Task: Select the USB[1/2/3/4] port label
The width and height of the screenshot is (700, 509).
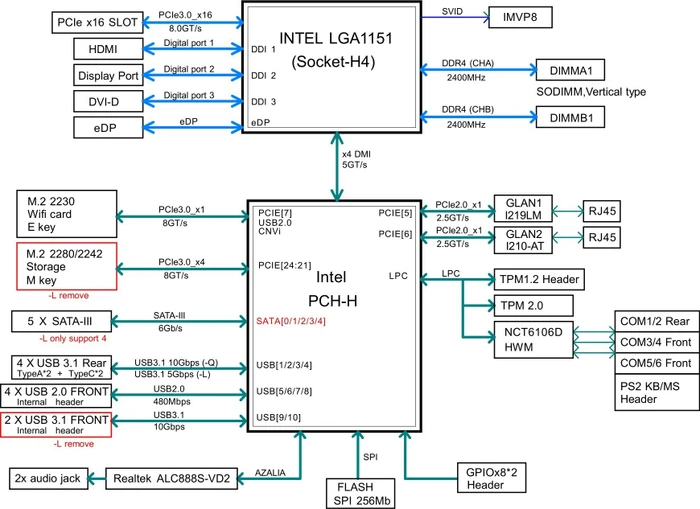Action: pyautogui.click(x=284, y=365)
